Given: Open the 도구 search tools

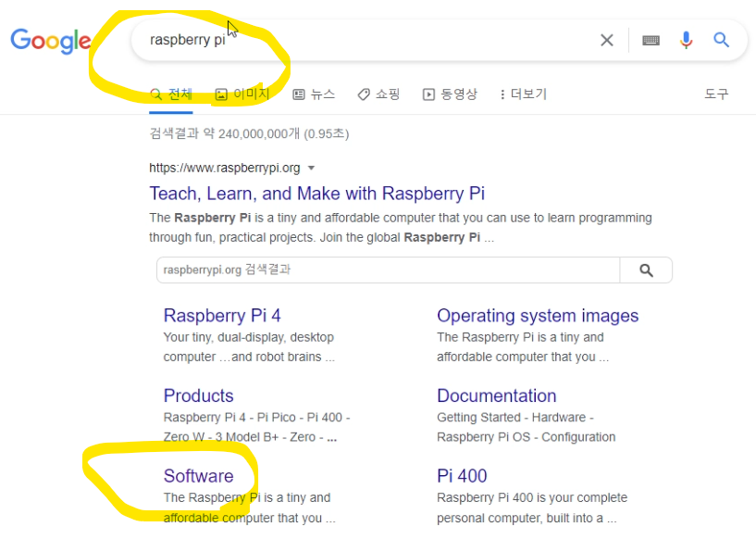Looking at the screenshot, I should tap(716, 94).
